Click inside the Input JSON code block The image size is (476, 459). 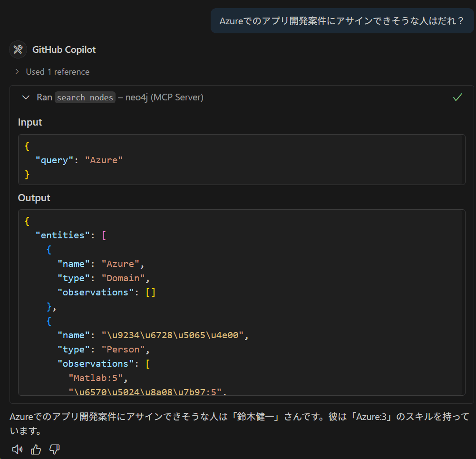(x=242, y=160)
